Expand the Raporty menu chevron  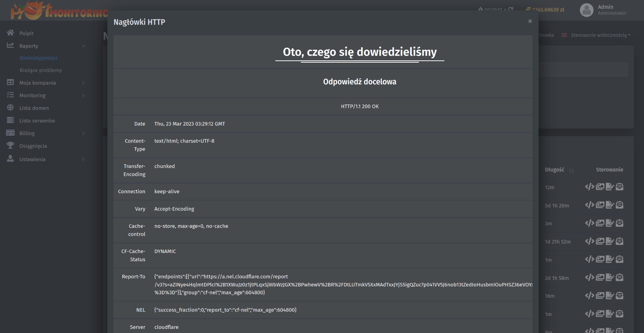coord(83,46)
